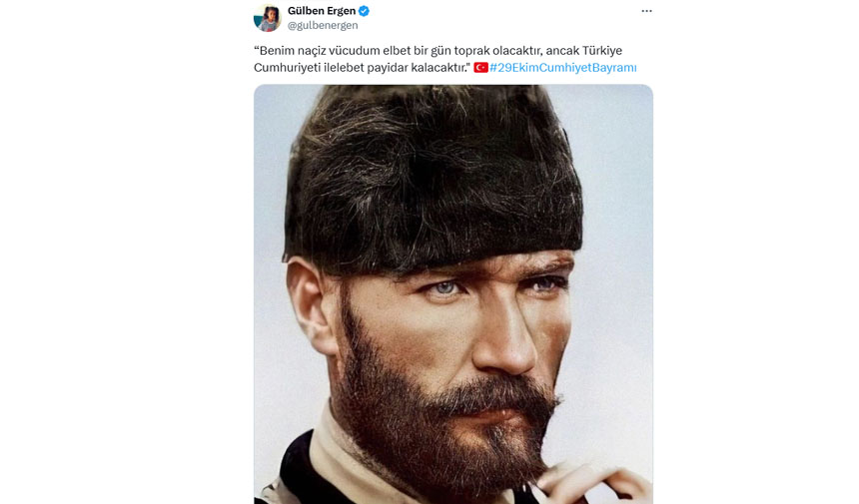This screenshot has width=859, height=504.
Task: Click the @gulbenergen handle
Action: [323, 26]
